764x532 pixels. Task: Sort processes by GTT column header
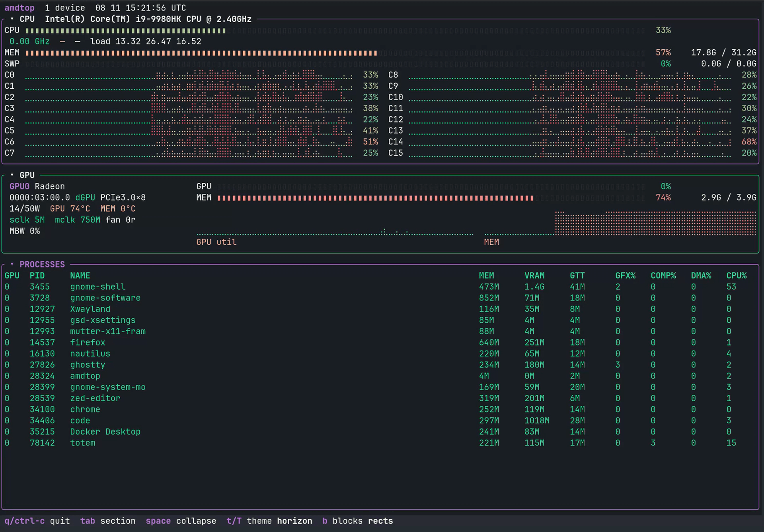pyautogui.click(x=577, y=276)
